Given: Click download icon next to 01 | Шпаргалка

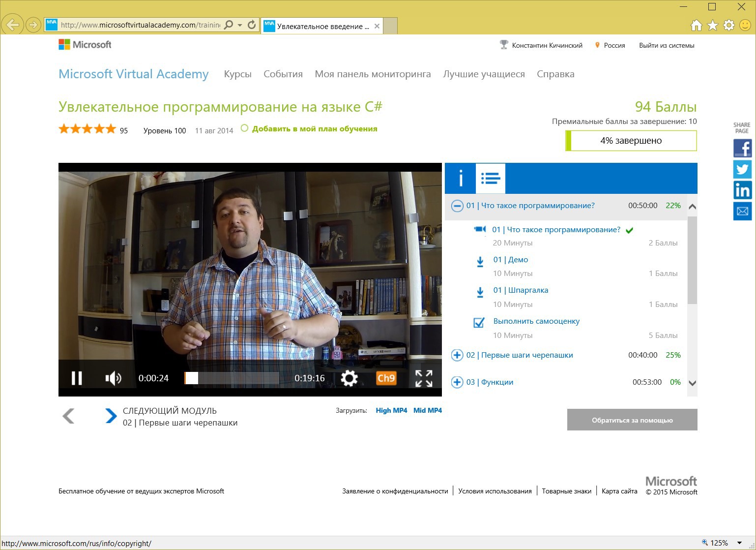Looking at the screenshot, I should [x=480, y=292].
